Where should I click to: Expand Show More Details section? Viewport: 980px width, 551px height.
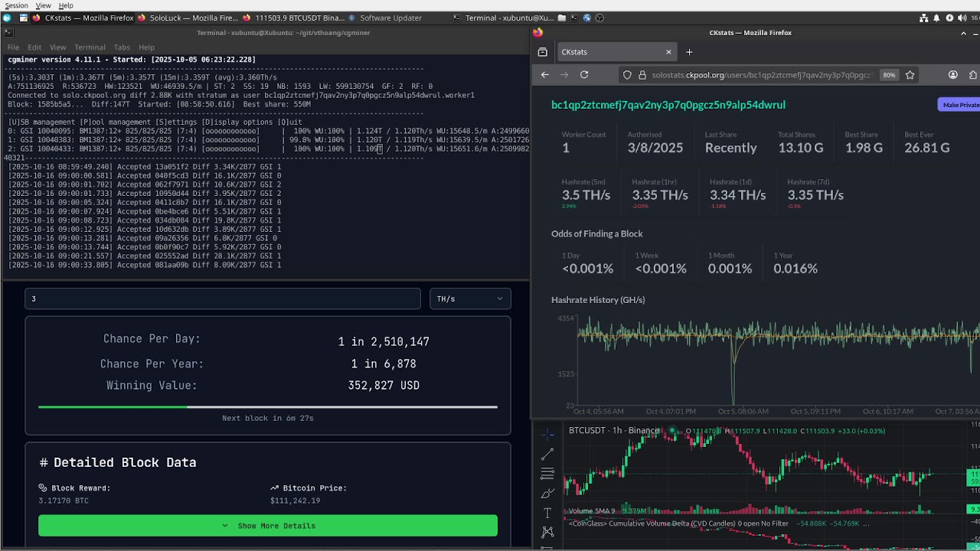click(268, 526)
